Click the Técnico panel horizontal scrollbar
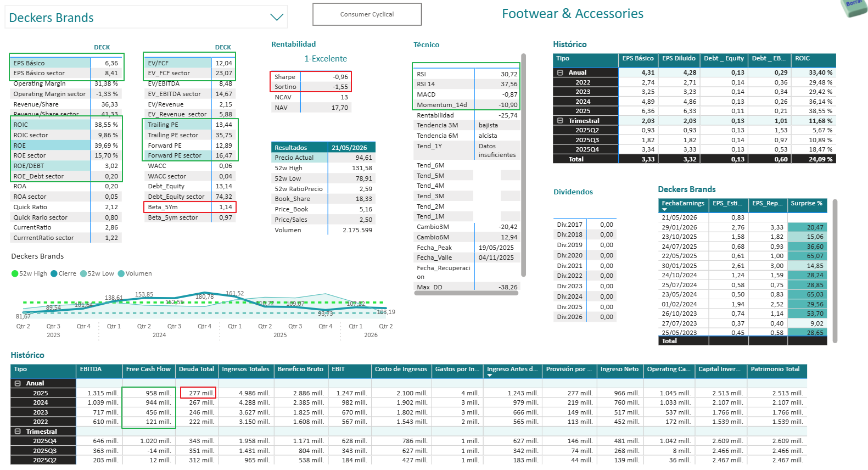 click(467, 293)
